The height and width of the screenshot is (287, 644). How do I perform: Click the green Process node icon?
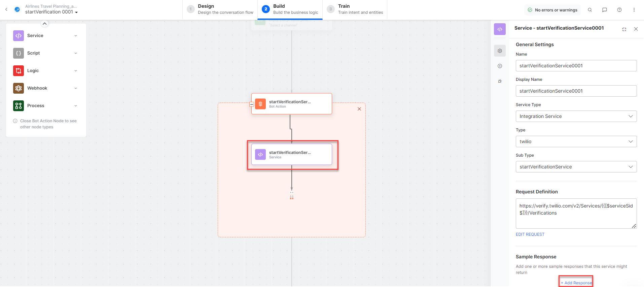tap(19, 106)
